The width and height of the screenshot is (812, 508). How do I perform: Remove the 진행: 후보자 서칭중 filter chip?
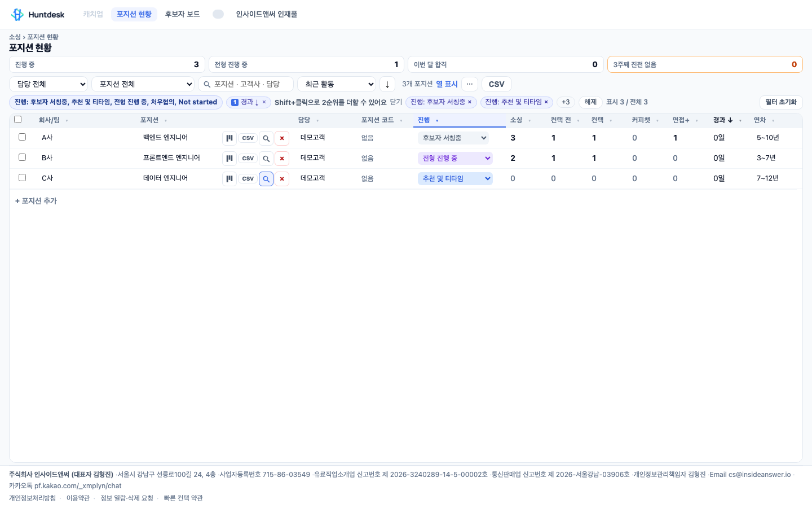470,102
